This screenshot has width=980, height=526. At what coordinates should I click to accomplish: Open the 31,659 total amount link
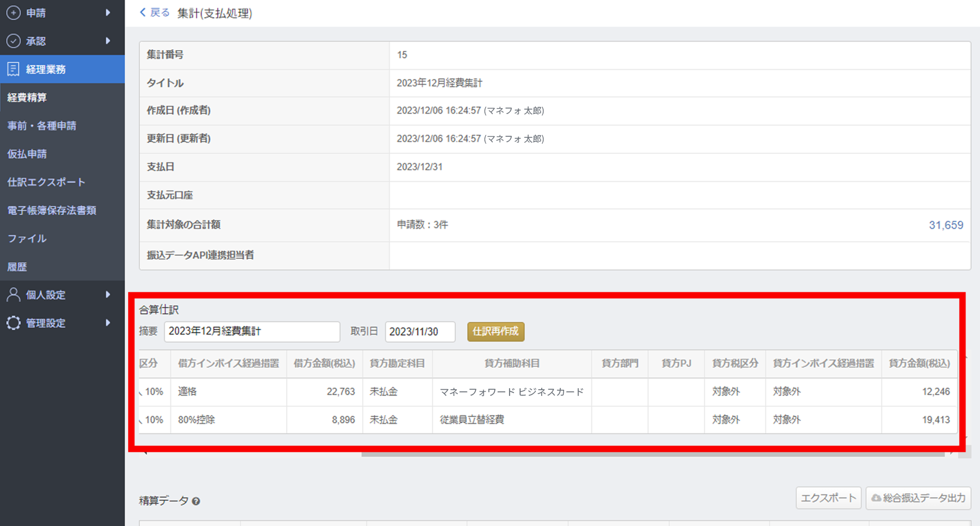[946, 225]
